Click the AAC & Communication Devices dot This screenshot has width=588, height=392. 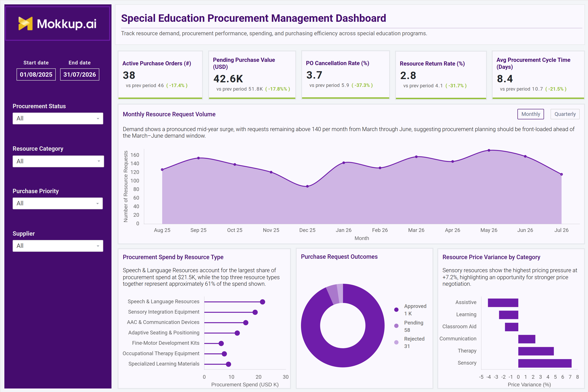245,323
